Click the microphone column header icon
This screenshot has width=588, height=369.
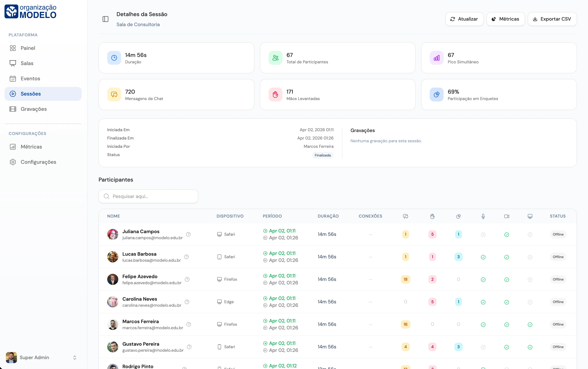pyautogui.click(x=483, y=216)
